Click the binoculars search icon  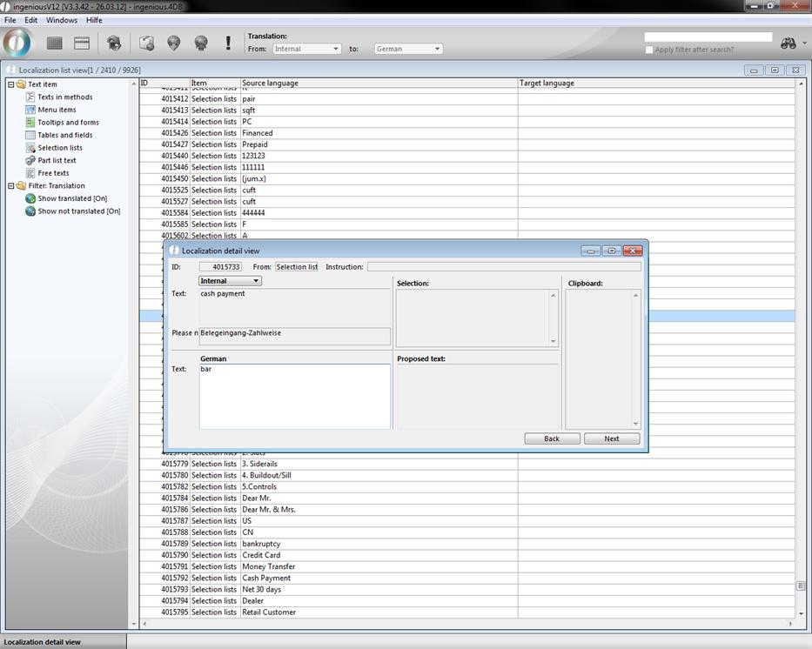click(789, 43)
